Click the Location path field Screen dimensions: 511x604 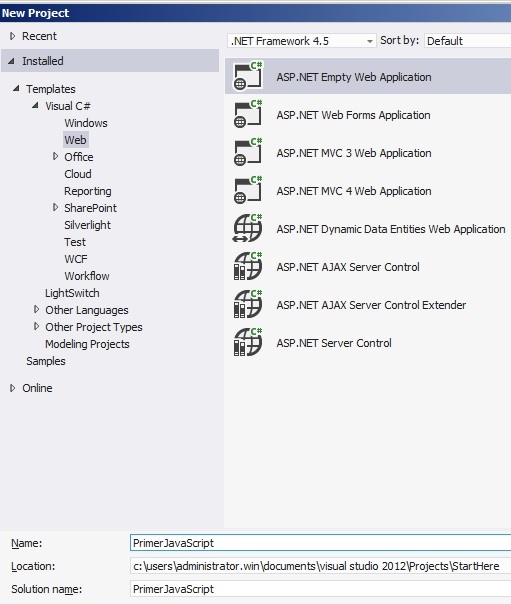(320, 566)
